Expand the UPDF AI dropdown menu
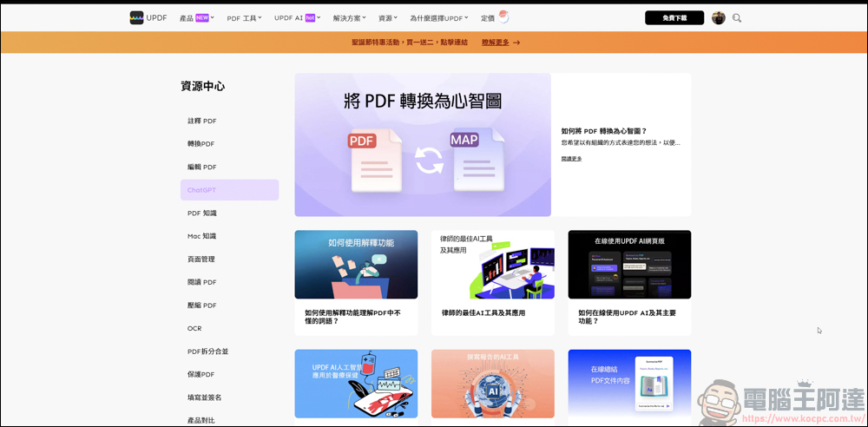This screenshot has height=427, width=868. [x=297, y=17]
